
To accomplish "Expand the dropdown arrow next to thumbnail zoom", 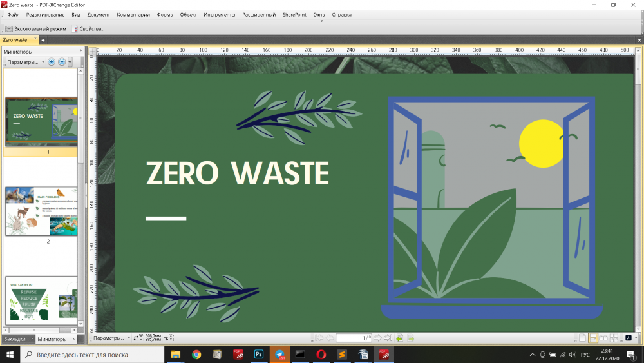I will [70, 62].
